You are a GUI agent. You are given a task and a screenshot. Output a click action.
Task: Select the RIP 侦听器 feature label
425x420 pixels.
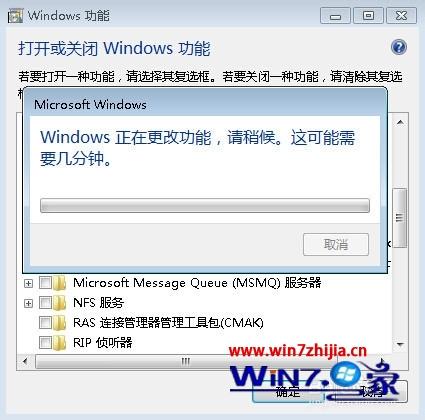102,342
